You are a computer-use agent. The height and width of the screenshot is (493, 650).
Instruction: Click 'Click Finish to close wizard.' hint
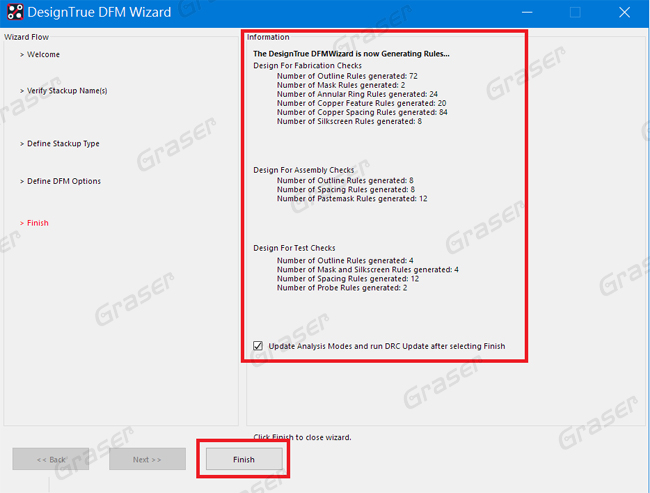tap(302, 437)
